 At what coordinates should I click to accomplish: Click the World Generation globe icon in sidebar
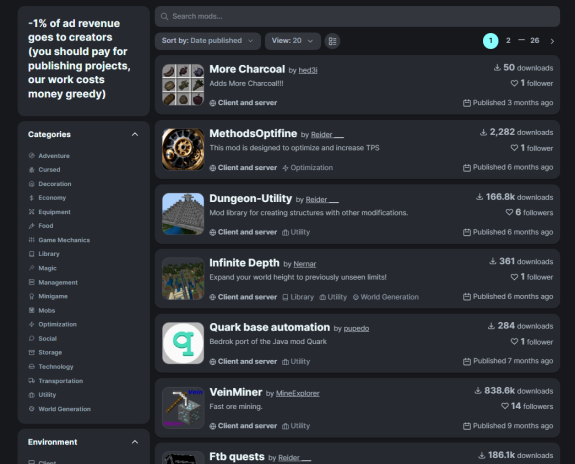[x=32, y=409]
